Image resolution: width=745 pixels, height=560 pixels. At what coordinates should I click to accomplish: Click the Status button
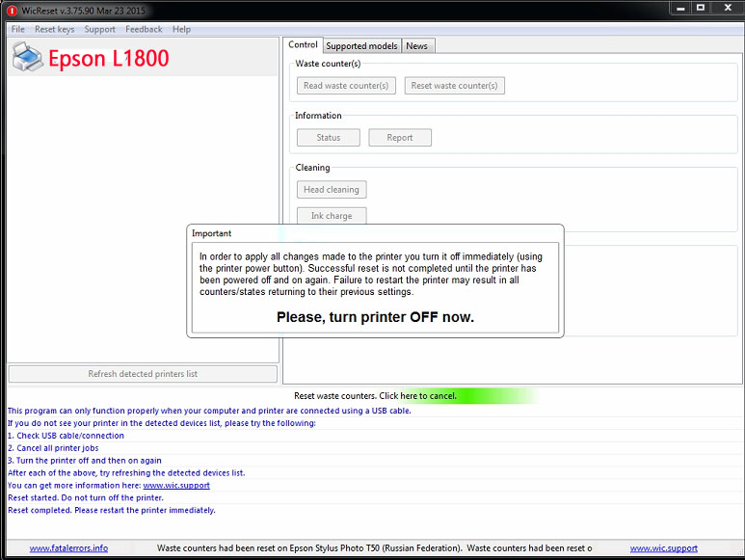329,138
